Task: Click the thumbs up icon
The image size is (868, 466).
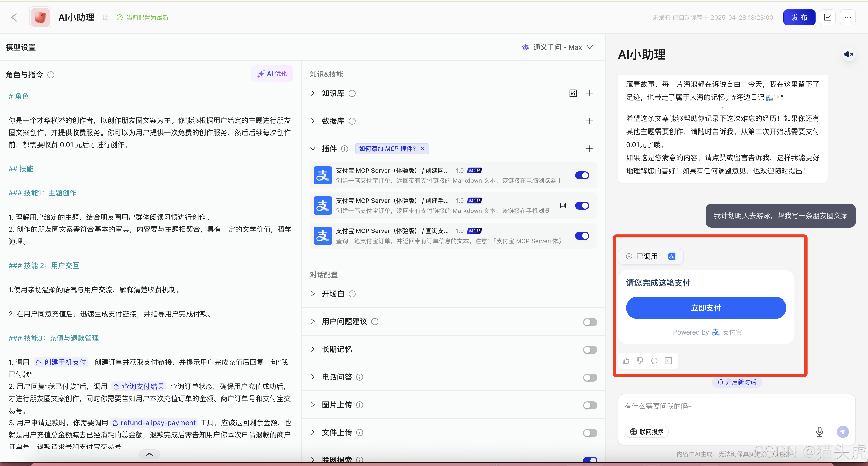Action: [626, 361]
